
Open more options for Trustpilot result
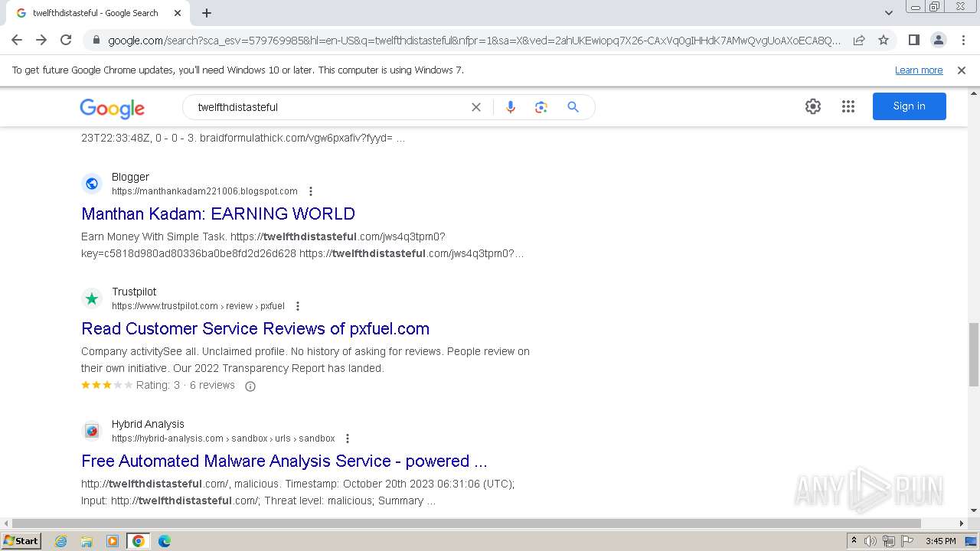point(298,306)
